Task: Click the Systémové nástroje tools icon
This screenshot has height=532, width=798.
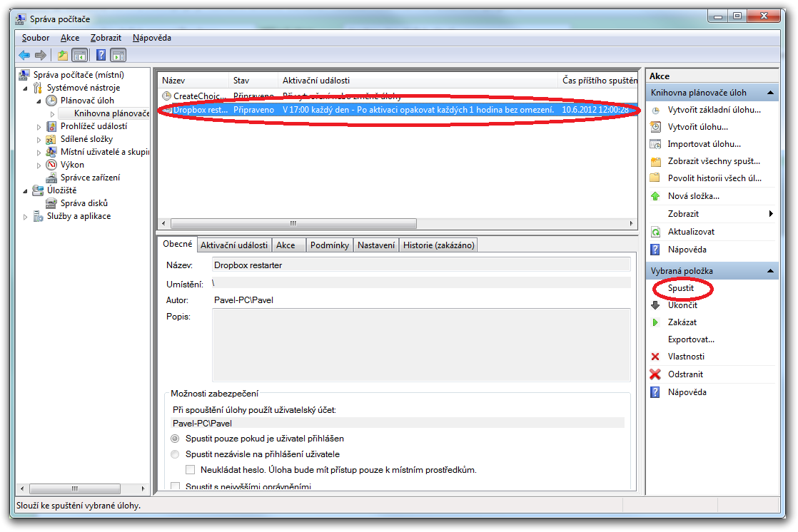Action: [38, 88]
